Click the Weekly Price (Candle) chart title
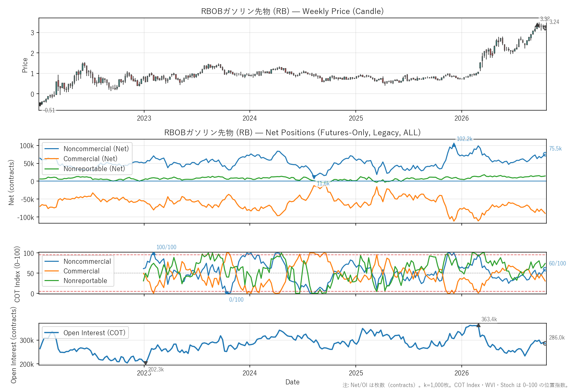Screen dimensions: 574x392 pyautogui.click(x=292, y=11)
